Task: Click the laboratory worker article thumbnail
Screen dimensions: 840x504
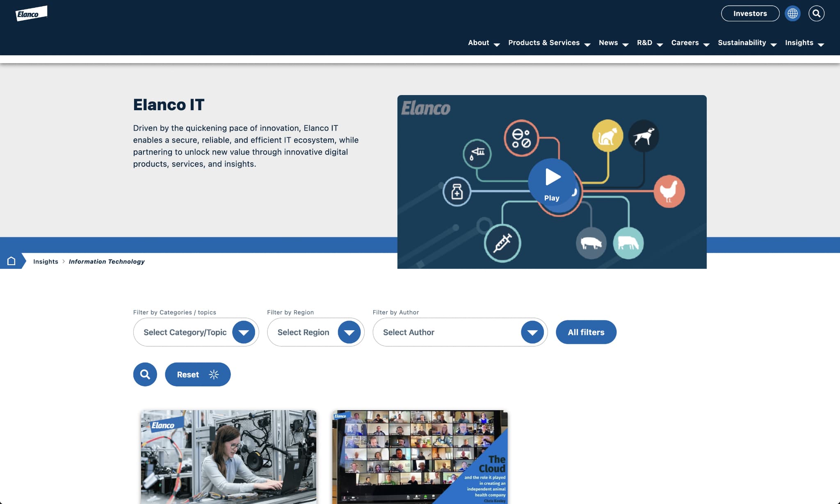Action: (x=228, y=456)
